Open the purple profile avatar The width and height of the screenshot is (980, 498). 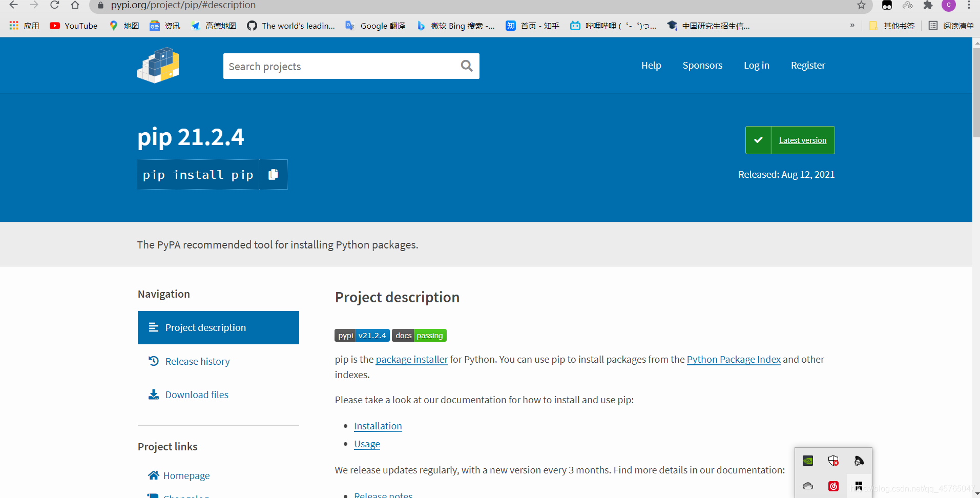pyautogui.click(x=948, y=5)
